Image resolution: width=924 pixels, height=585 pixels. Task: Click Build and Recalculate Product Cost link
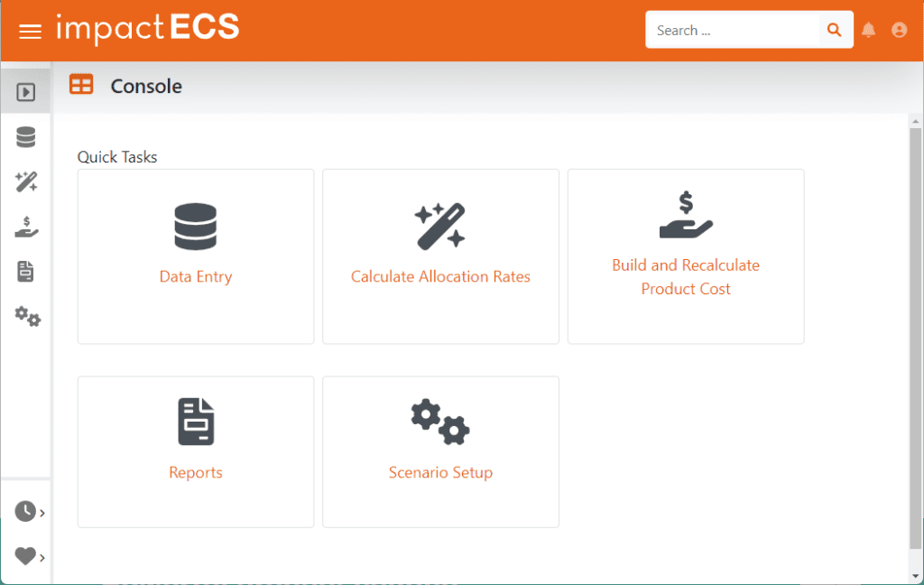point(686,276)
